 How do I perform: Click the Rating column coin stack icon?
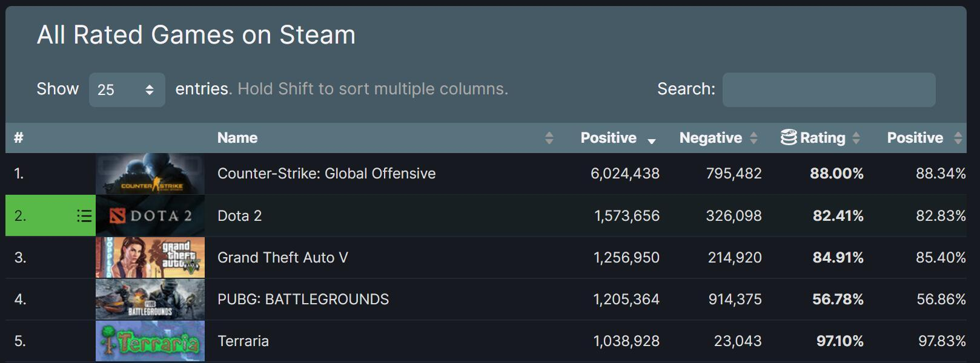pyautogui.click(x=789, y=138)
